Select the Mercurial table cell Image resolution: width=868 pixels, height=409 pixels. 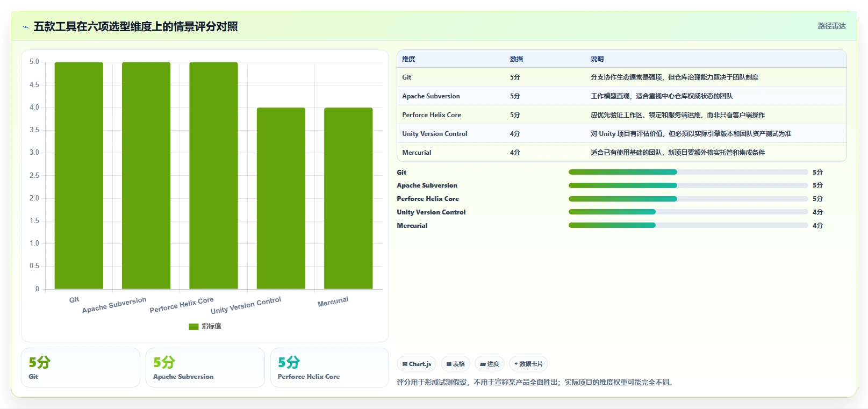click(417, 153)
